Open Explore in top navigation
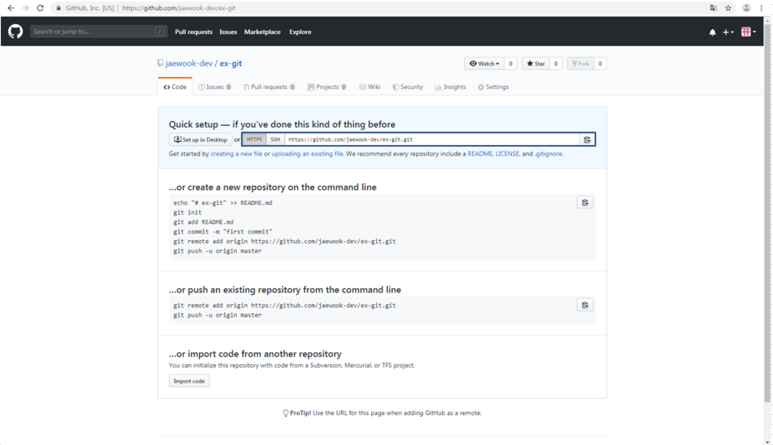Viewport: 773px width, 445px height. [300, 32]
